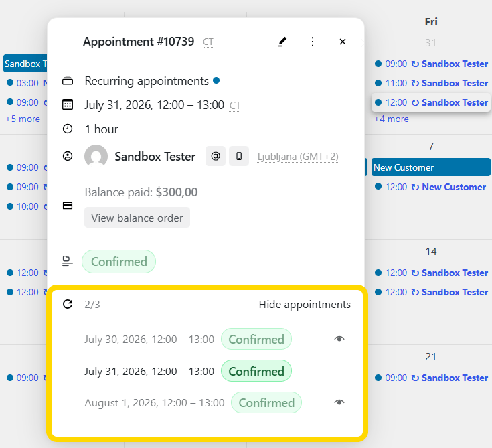This screenshot has width=492, height=448.
Task: Click the Fri column header
Action: click(431, 21)
